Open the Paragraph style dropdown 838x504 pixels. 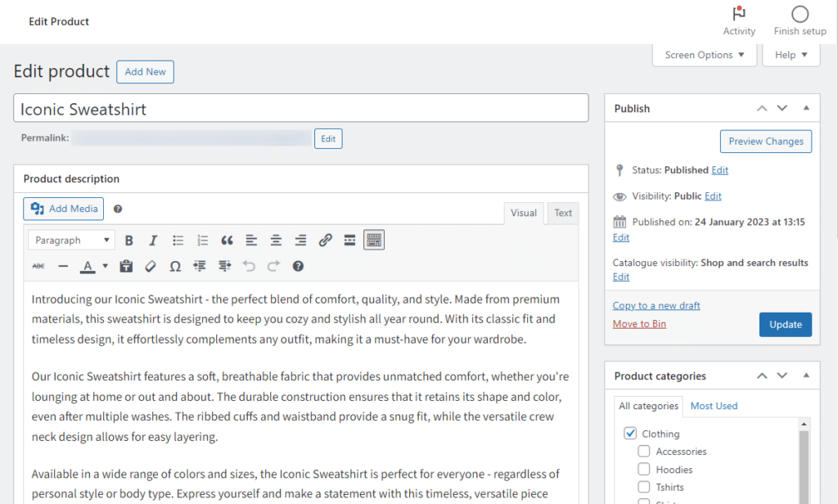click(x=71, y=240)
